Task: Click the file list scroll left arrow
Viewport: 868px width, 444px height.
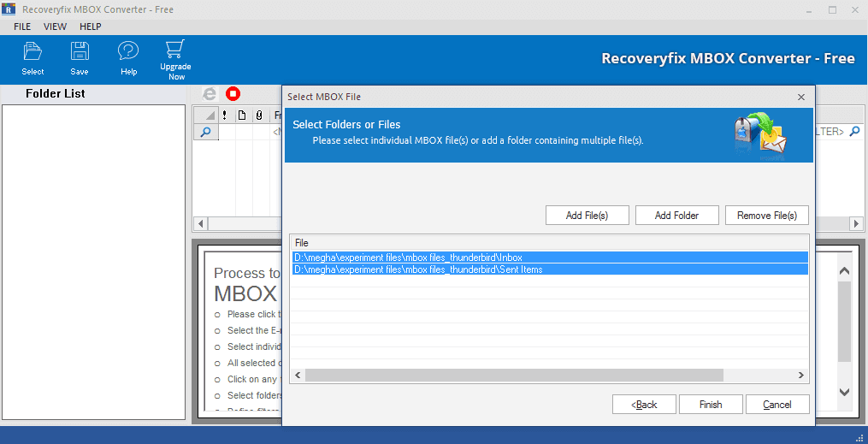Action: coord(298,376)
